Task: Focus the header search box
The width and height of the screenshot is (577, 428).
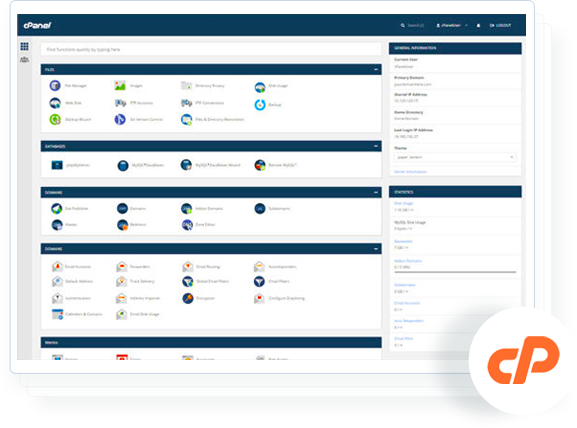Action: pos(413,25)
